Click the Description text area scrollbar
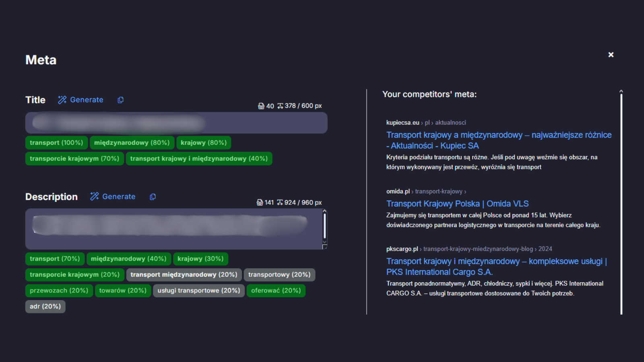The width and height of the screenshot is (644, 362). (325, 226)
